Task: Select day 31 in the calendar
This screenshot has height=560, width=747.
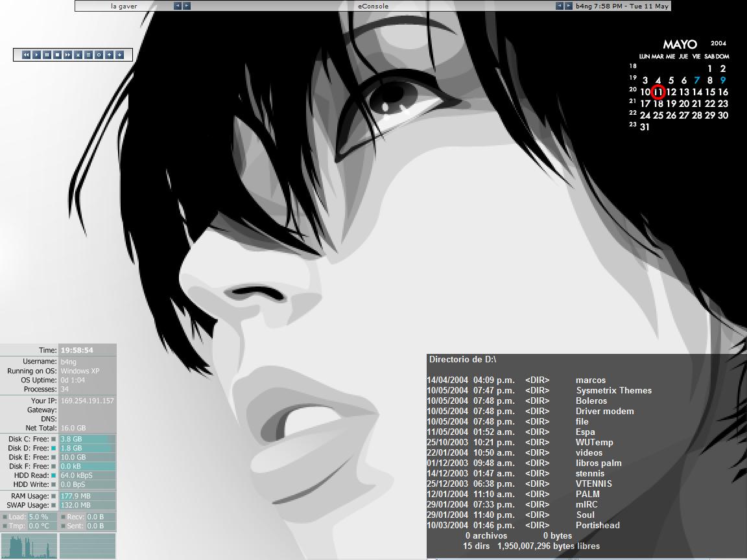Action: point(645,127)
